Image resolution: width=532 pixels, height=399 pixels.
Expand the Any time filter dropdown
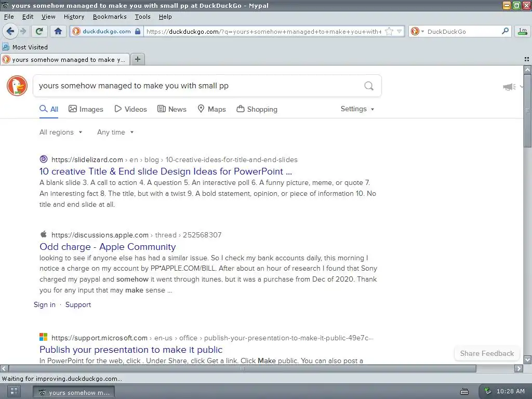[115, 132]
